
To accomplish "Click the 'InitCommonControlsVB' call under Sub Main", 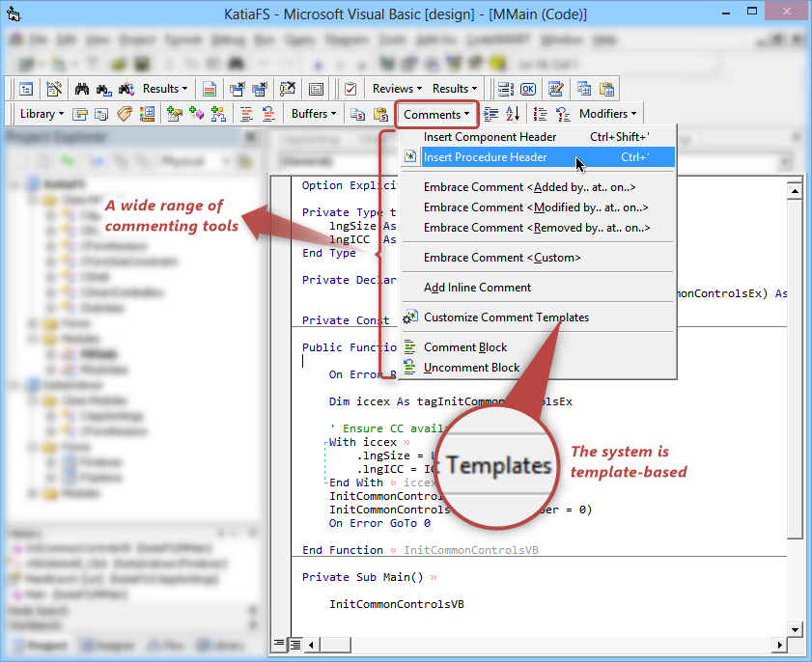I will 397,604.
